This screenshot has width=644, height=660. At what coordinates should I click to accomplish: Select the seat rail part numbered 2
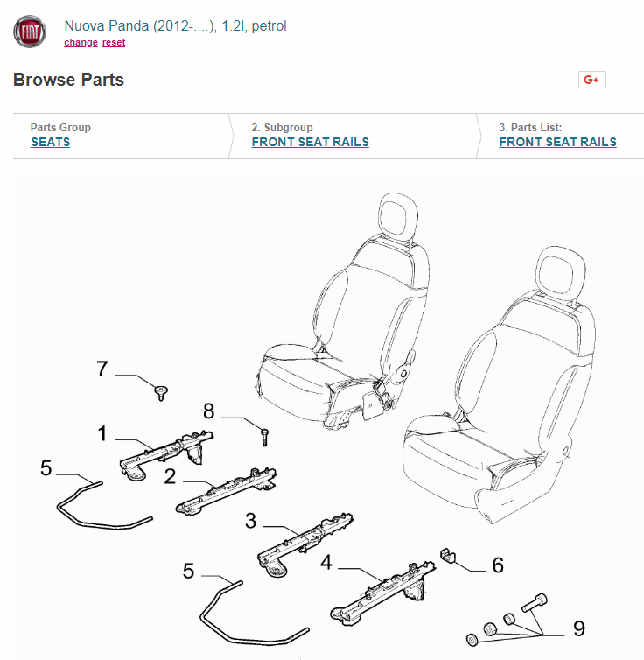[227, 491]
